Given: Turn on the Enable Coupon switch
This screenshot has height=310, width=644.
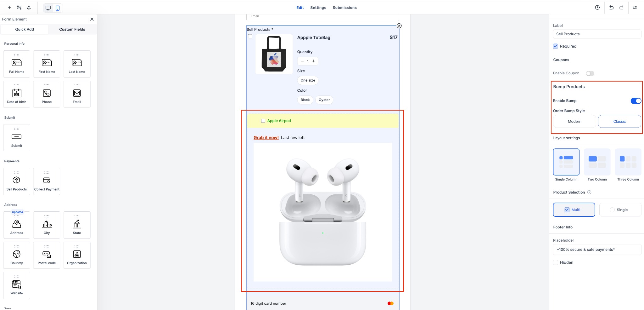Looking at the screenshot, I should (590, 73).
